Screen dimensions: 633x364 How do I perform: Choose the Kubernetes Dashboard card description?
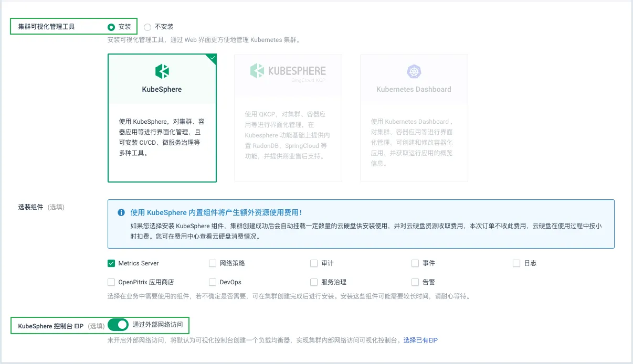click(x=414, y=143)
